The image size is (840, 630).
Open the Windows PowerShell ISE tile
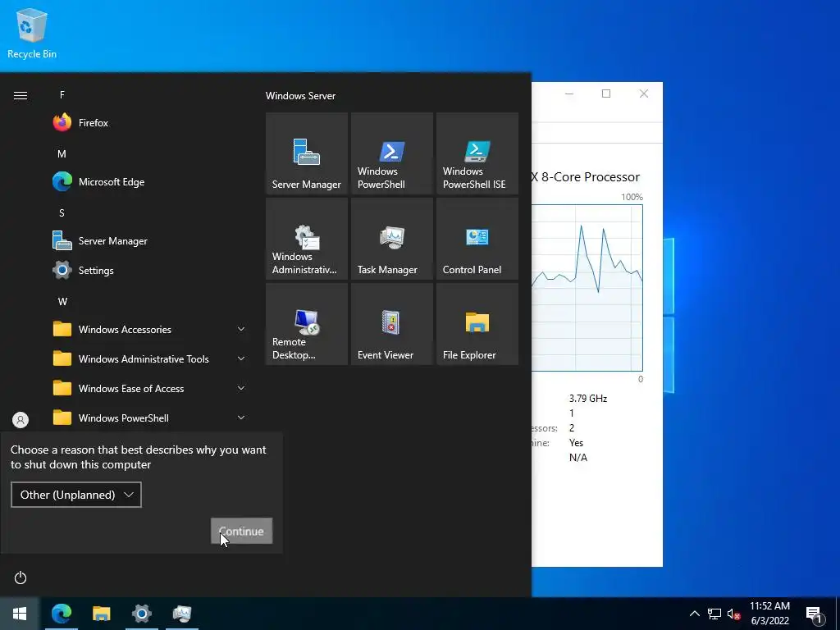tap(477, 153)
